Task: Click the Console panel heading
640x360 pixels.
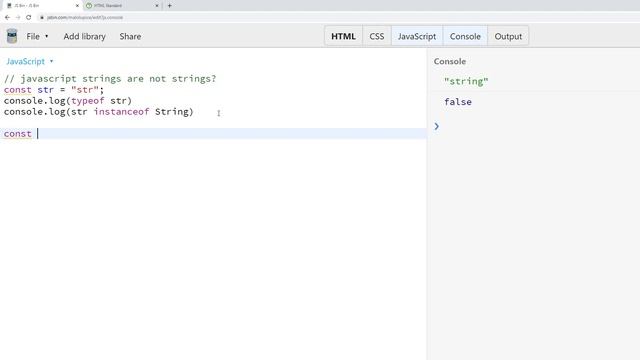Action: click(x=450, y=61)
